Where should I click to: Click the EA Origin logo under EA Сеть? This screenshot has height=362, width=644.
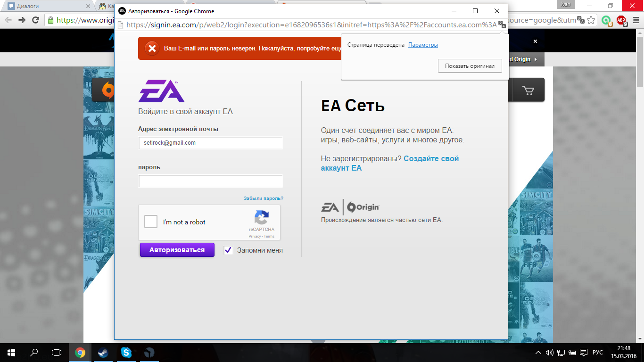(x=350, y=207)
